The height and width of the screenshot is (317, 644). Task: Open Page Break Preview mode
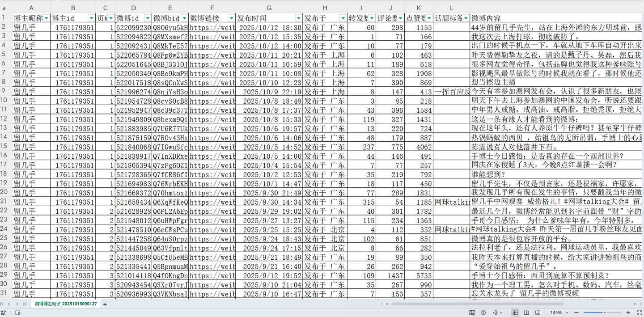coord(538,312)
